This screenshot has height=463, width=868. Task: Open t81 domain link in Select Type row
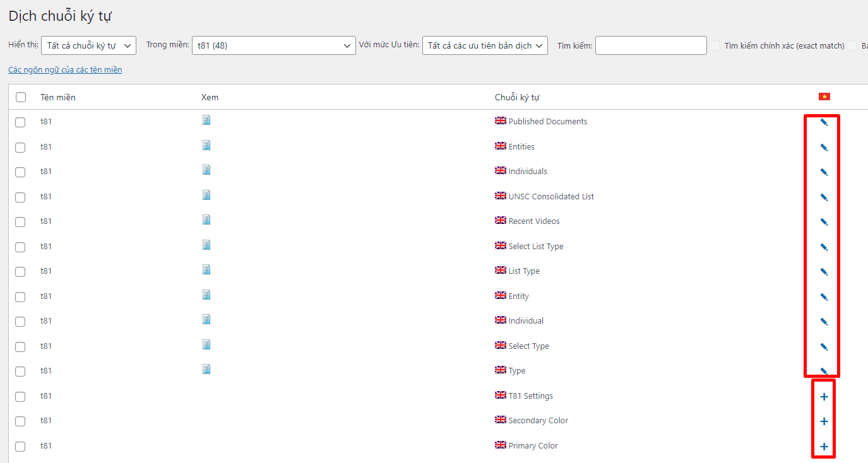click(x=46, y=346)
